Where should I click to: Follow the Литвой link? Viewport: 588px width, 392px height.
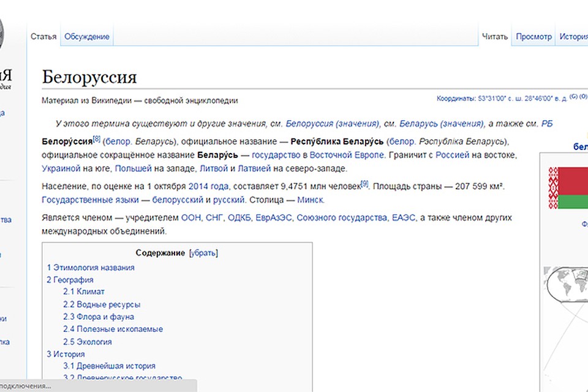tap(214, 168)
